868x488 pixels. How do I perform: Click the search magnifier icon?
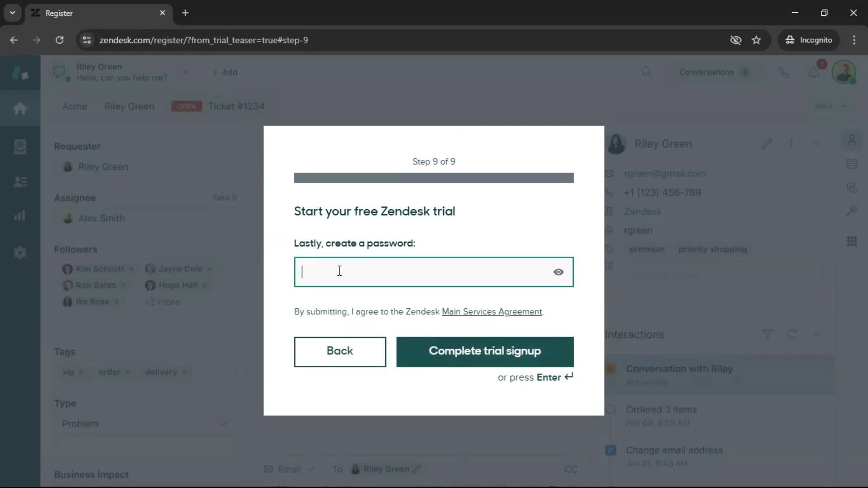(646, 72)
